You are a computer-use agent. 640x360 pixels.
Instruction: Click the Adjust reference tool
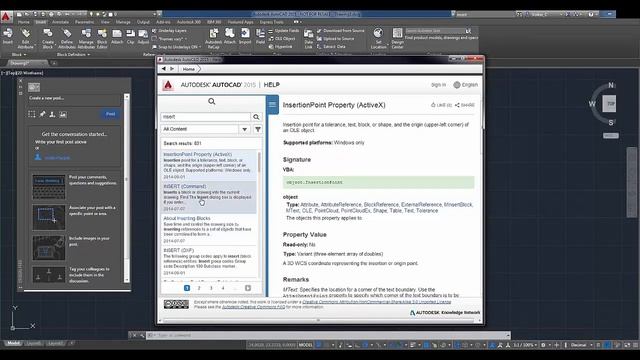click(143, 36)
